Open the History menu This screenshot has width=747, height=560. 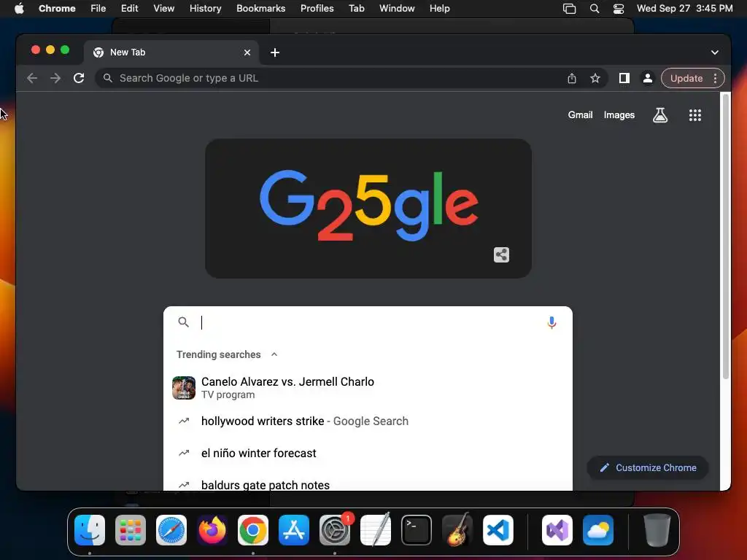pos(205,9)
